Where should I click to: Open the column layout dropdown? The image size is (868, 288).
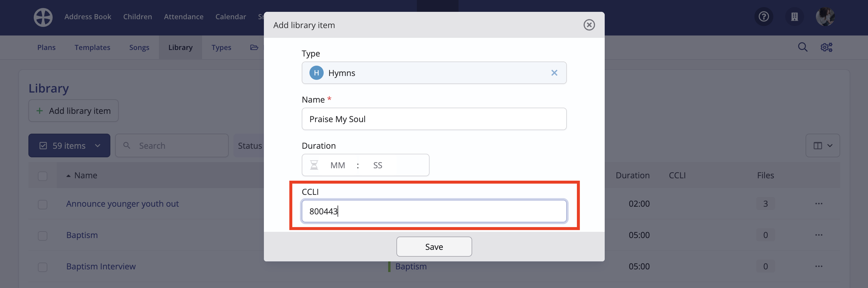822,145
